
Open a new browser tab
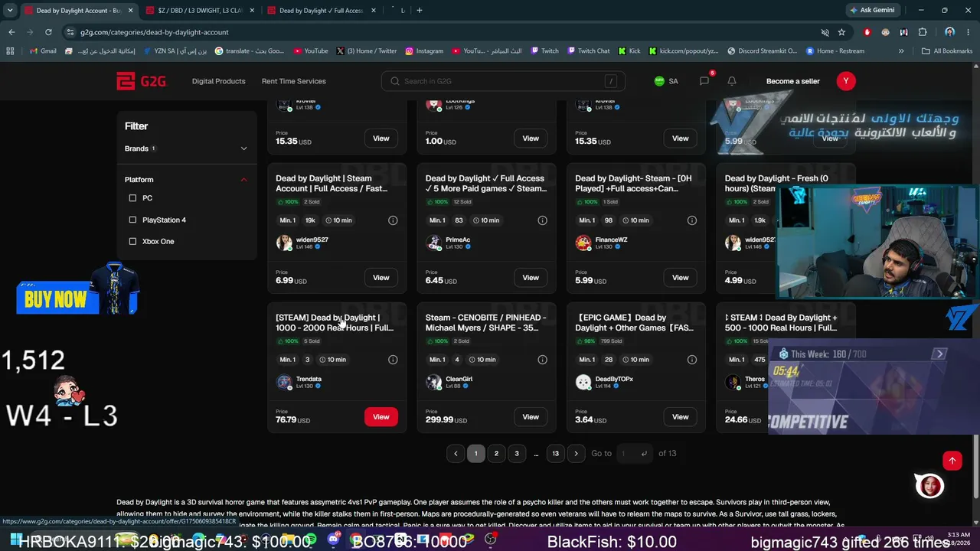click(420, 11)
